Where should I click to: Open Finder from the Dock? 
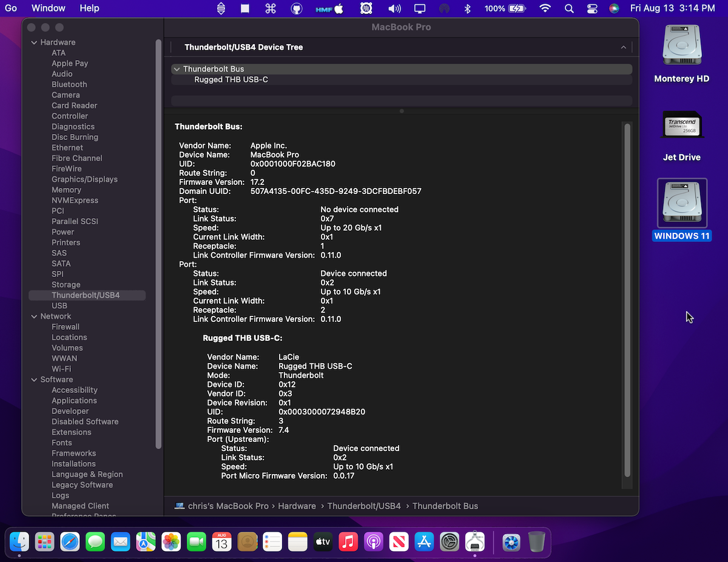coord(19,541)
